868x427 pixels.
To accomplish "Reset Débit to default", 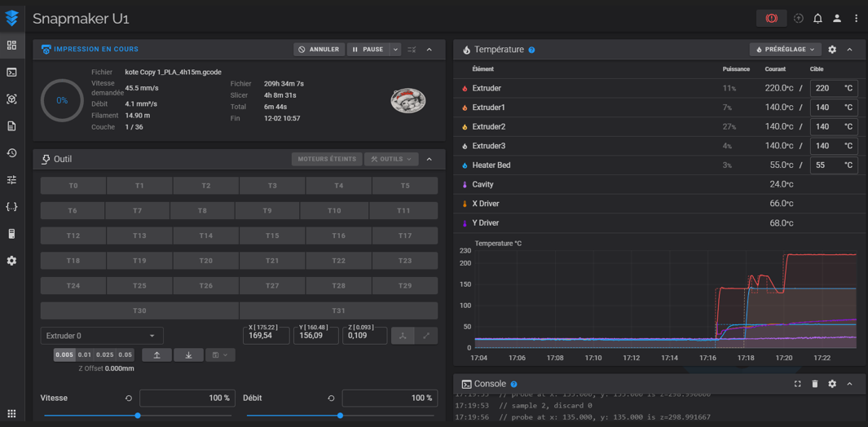I will pos(332,398).
